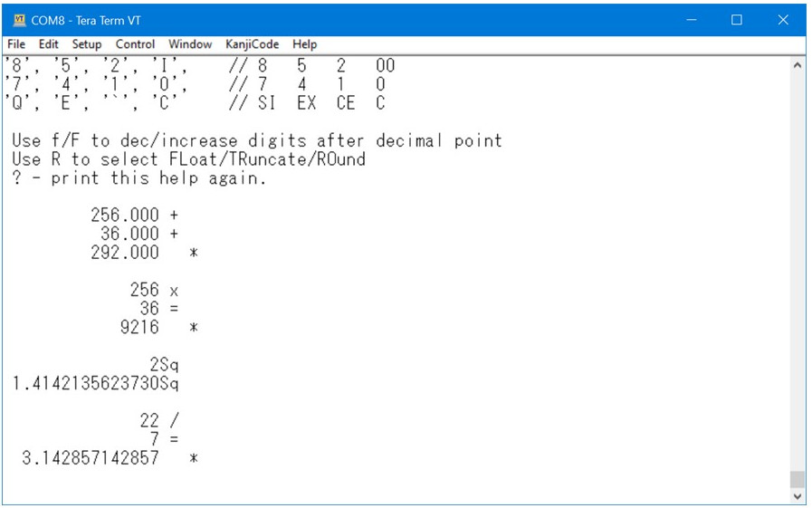Click the sum result '292.000'
812x508 pixels.
click(x=125, y=253)
